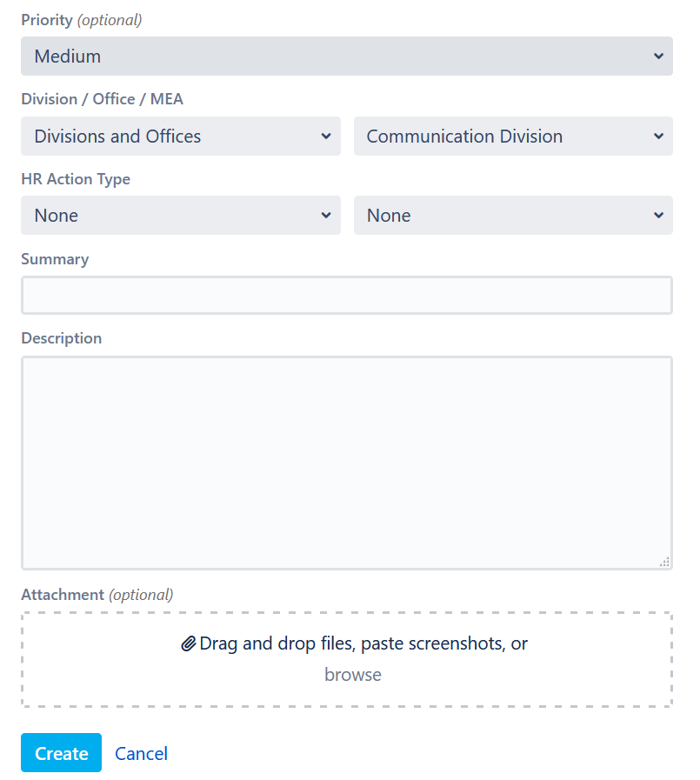Image resolution: width=700 pixels, height=780 pixels.
Task: Expand the Divisions and Offices dropdown
Action: 181,137
